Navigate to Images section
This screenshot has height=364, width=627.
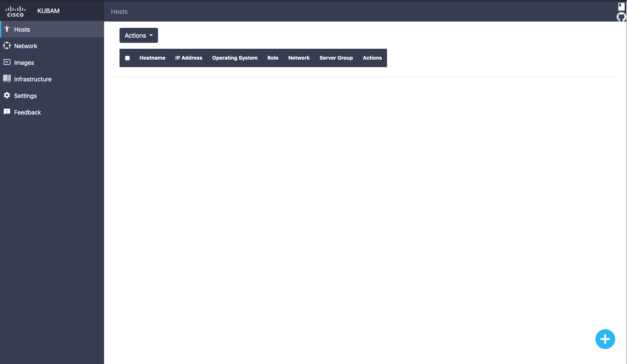pos(52,63)
